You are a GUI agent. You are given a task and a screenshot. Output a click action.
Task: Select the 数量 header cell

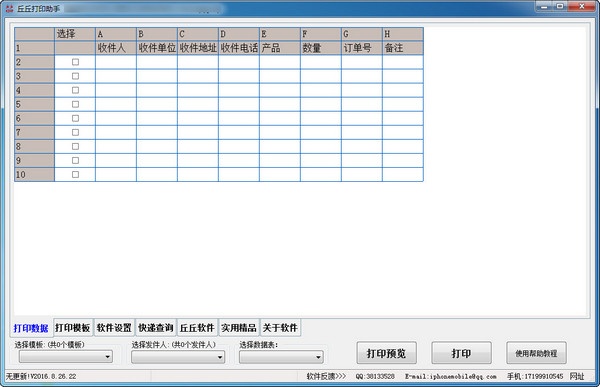[x=321, y=48]
